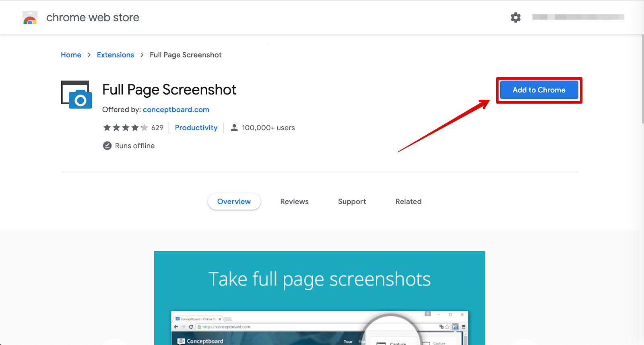This screenshot has height=345, width=644.
Task: Switch to the Related tab
Action: pyautogui.click(x=409, y=201)
